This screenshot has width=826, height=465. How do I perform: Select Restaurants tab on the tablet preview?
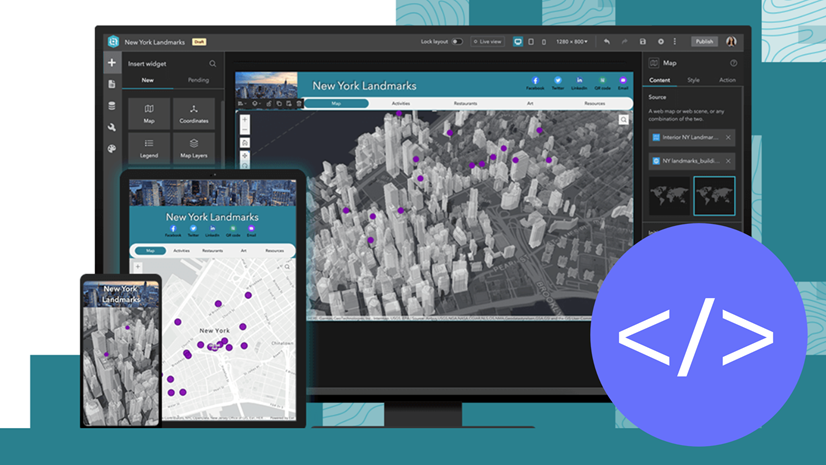pos(212,251)
